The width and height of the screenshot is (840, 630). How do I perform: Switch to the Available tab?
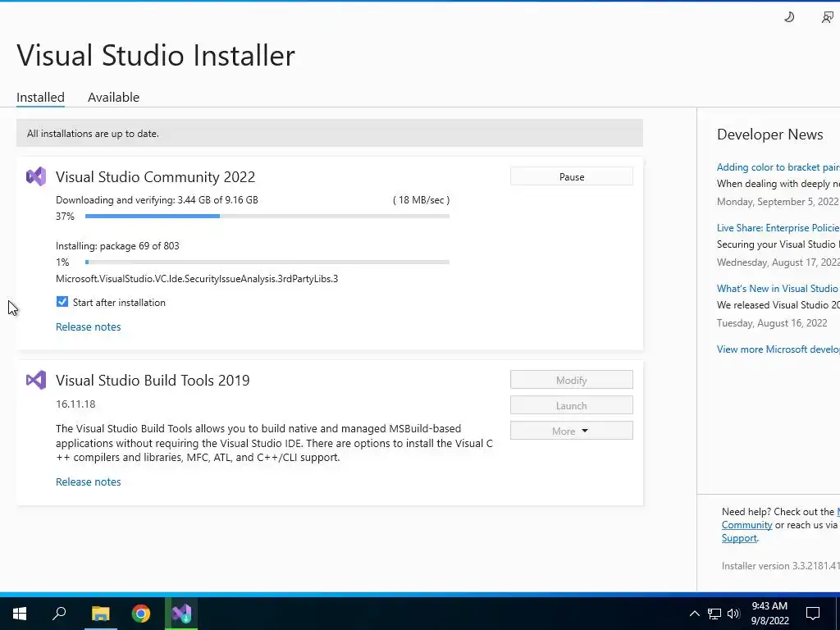113,97
